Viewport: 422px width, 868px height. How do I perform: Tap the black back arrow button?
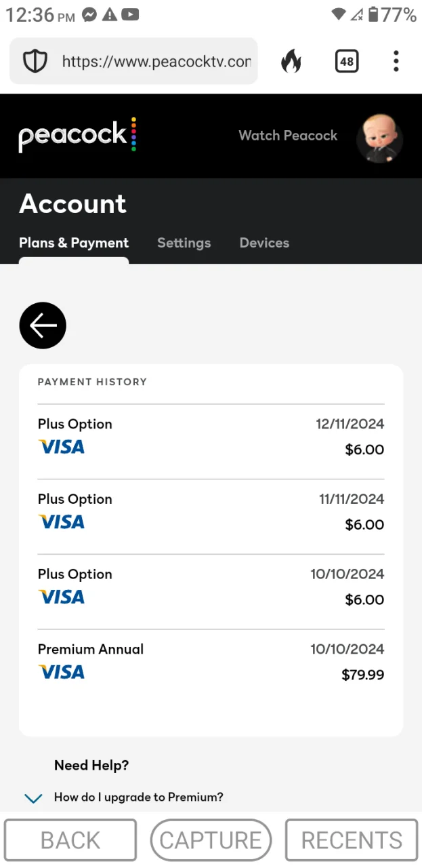(x=43, y=325)
